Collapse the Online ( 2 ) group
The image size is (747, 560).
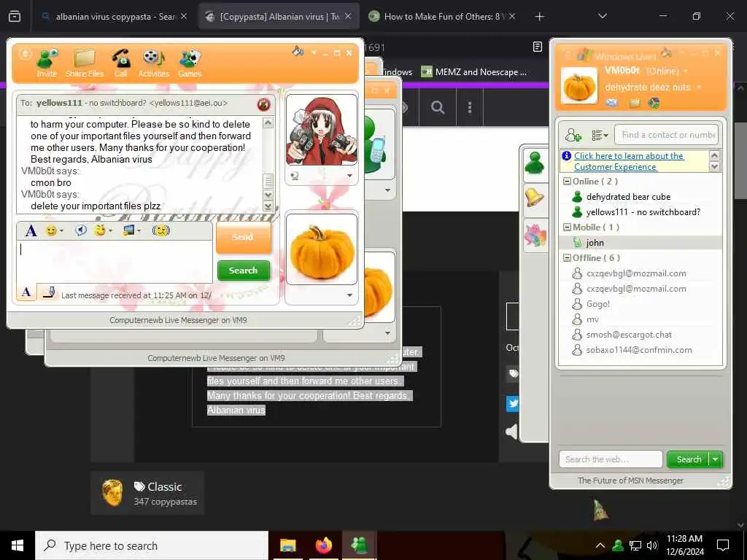coord(567,182)
